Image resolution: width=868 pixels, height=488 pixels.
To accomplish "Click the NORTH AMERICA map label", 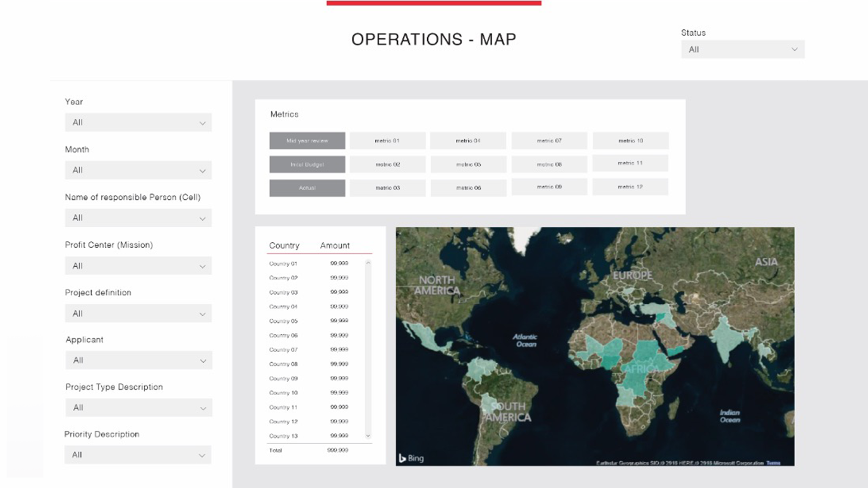I will [x=437, y=285].
